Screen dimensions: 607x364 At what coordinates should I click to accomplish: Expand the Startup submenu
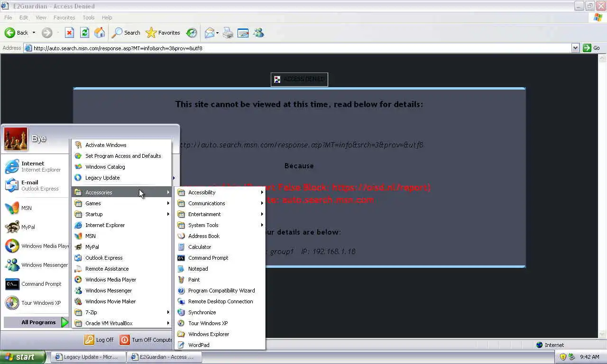click(121, 214)
